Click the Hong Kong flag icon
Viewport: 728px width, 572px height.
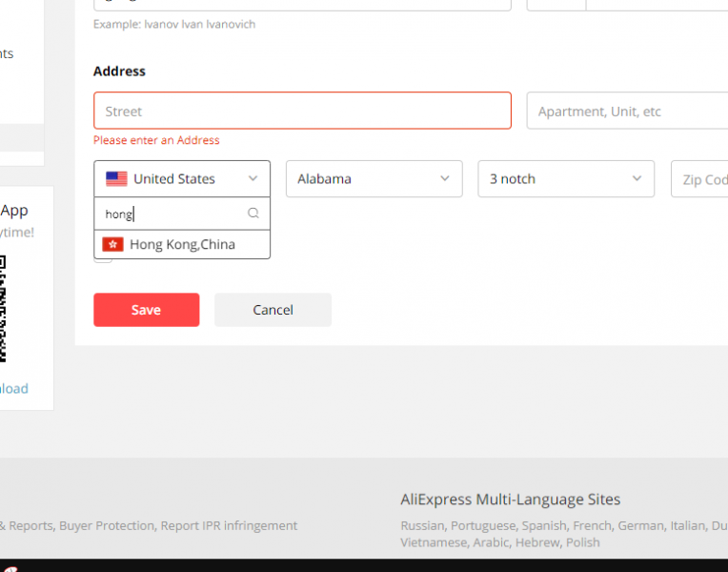point(112,244)
